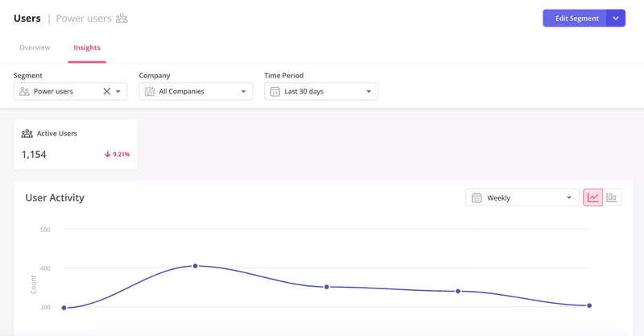The width and height of the screenshot is (644, 336).
Task: Click the calendar icon in Time Period field
Action: (x=275, y=92)
